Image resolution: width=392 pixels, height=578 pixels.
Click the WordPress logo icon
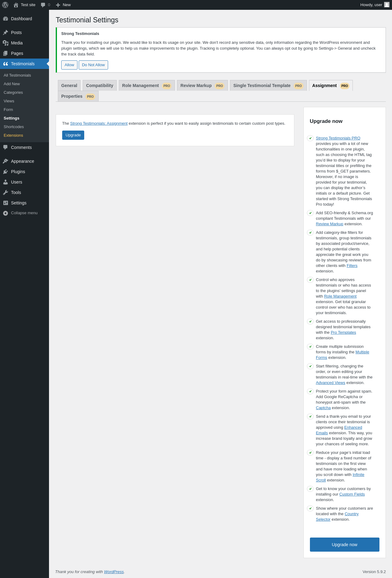(x=5, y=5)
